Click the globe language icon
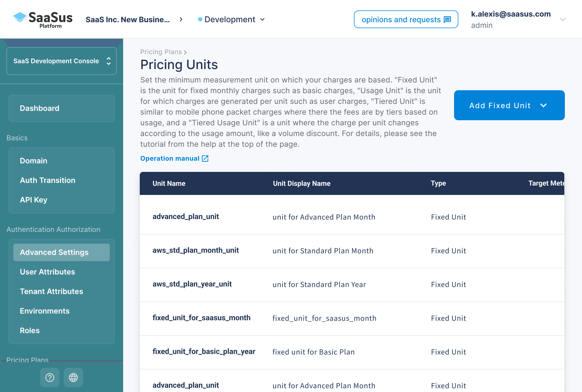This screenshot has height=392, width=582. point(73,378)
